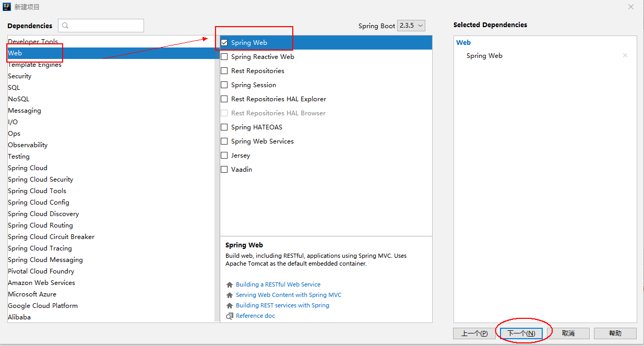Uncheck the Spring Web checkbox
Image resolution: width=644 pixels, height=346 pixels.
pyautogui.click(x=224, y=43)
